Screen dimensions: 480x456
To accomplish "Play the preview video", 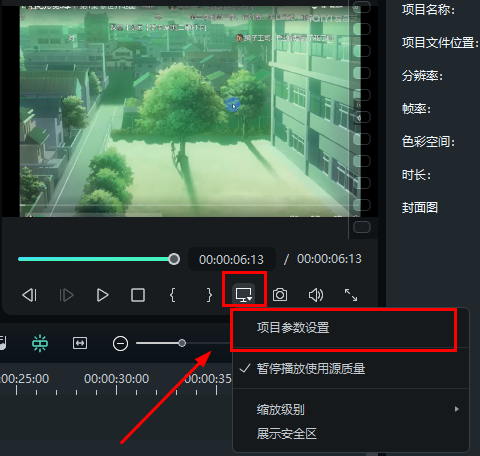I will pyautogui.click(x=102, y=295).
